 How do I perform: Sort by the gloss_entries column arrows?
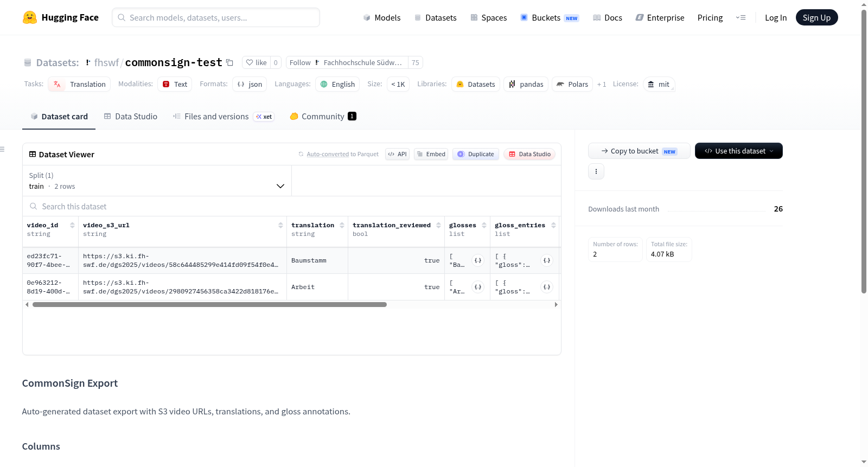pyautogui.click(x=553, y=225)
